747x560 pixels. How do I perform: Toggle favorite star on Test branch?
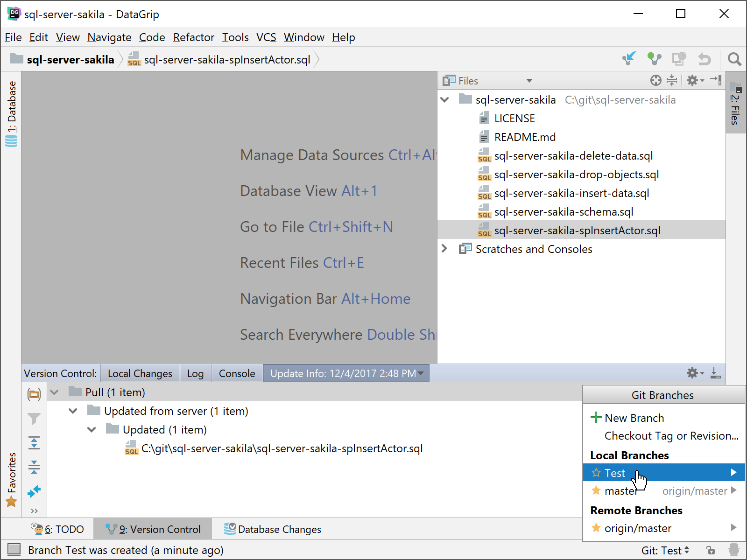click(x=596, y=473)
